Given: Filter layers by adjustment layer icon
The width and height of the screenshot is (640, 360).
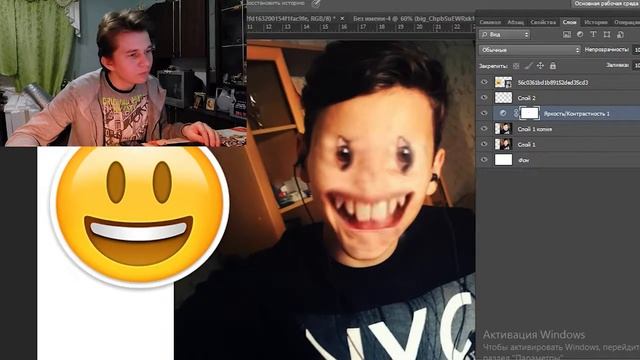Looking at the screenshot, I should [580, 35].
